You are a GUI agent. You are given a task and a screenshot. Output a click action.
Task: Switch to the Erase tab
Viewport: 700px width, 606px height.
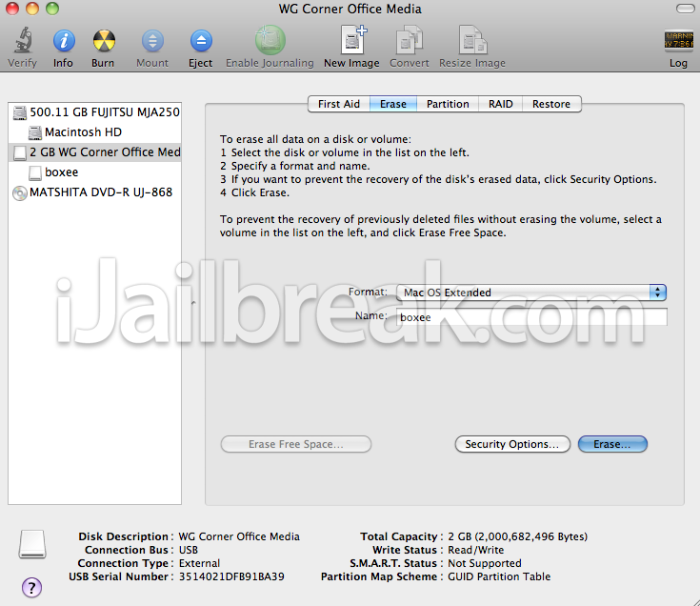tap(393, 104)
